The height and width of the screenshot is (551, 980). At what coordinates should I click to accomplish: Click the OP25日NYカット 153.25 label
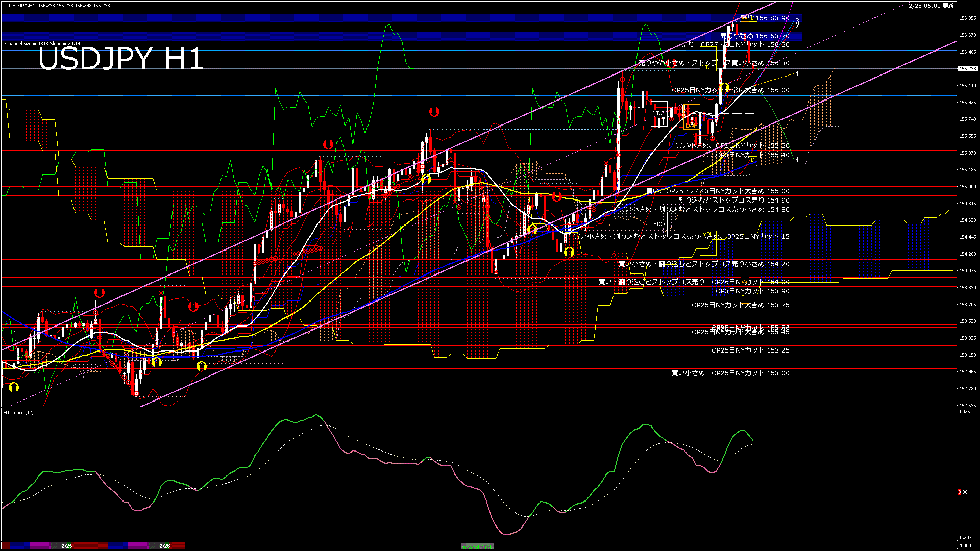tap(750, 350)
